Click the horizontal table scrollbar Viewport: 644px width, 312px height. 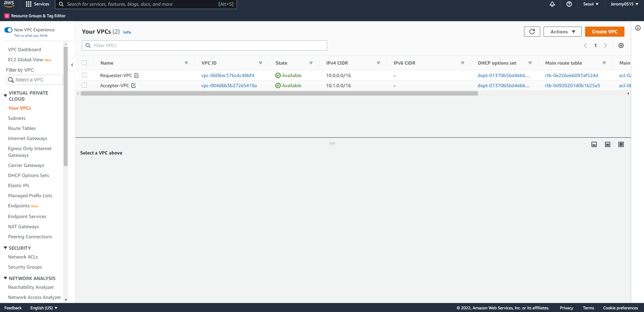coord(279,94)
